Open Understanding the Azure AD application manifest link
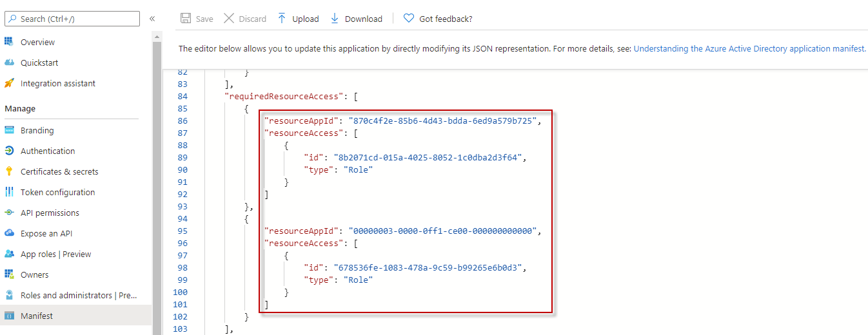868x335 pixels. [x=750, y=48]
